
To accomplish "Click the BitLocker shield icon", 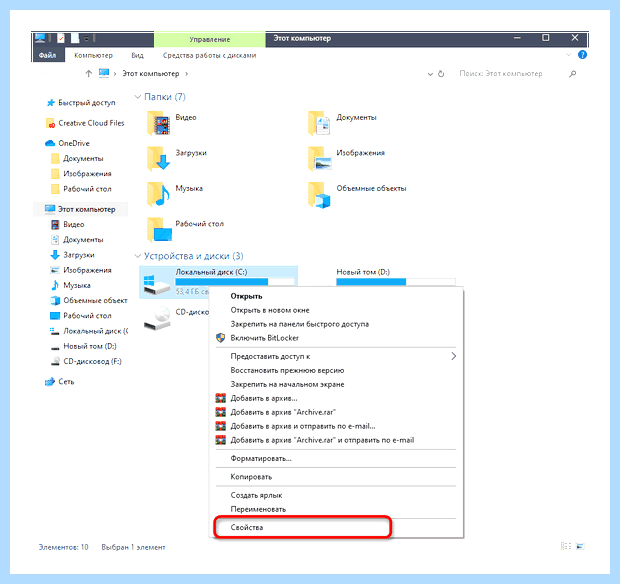I will tap(220, 338).
